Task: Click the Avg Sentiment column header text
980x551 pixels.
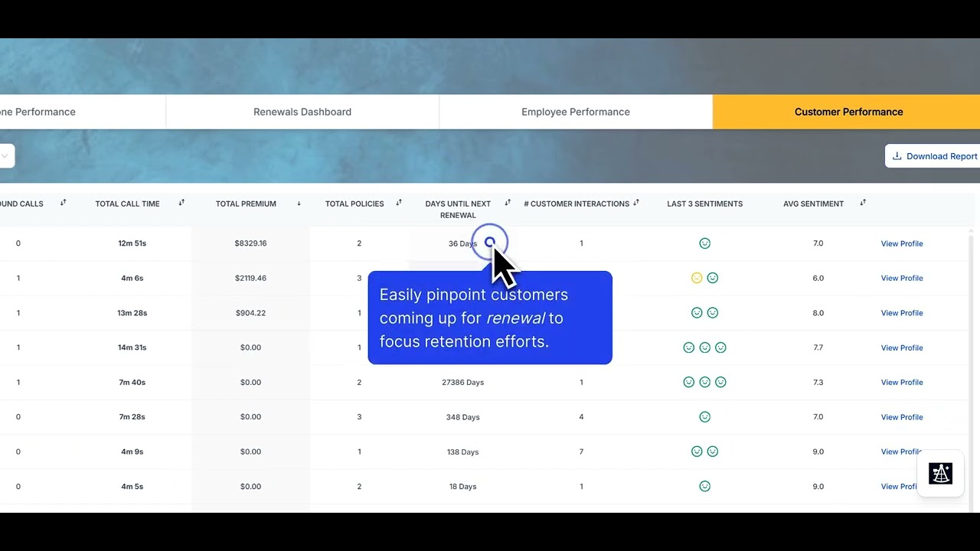Action: tap(813, 204)
